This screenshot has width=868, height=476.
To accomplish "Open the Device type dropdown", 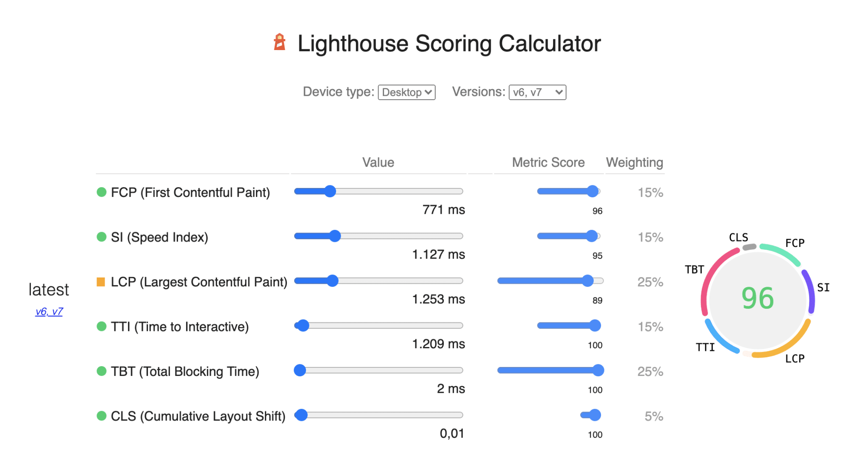I will 406,92.
